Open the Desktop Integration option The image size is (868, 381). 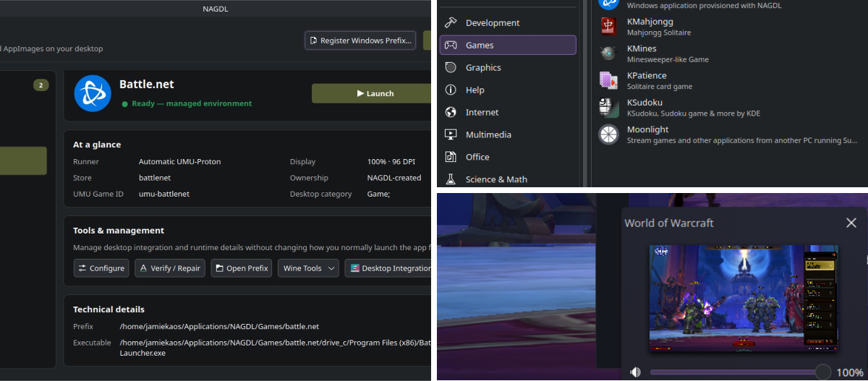(389, 268)
